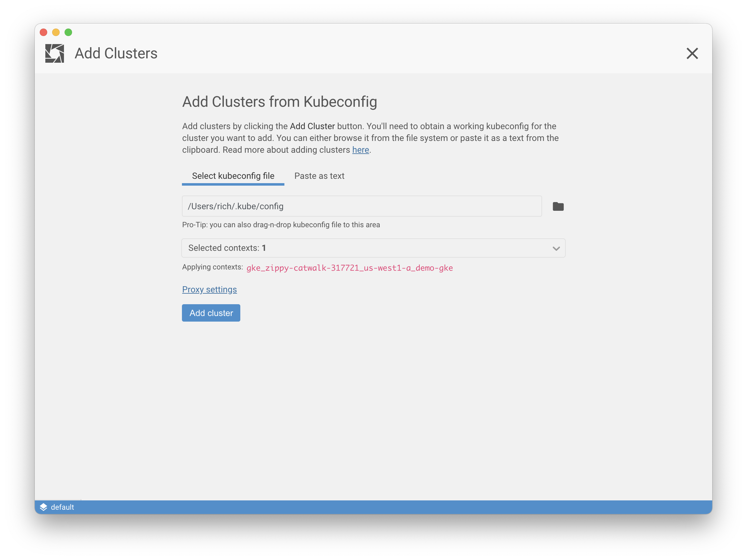747x560 pixels.
Task: Switch to the Paste as text tab
Action: point(319,176)
